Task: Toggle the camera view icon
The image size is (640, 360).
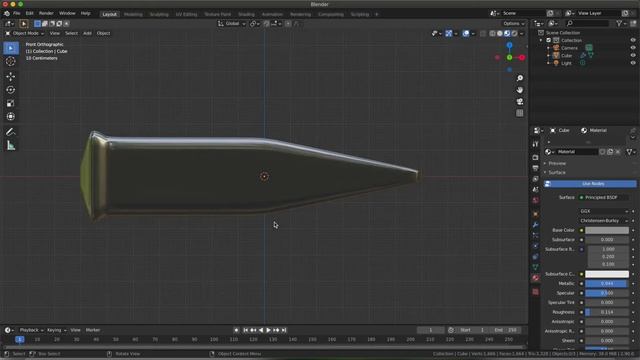Action: (x=520, y=102)
